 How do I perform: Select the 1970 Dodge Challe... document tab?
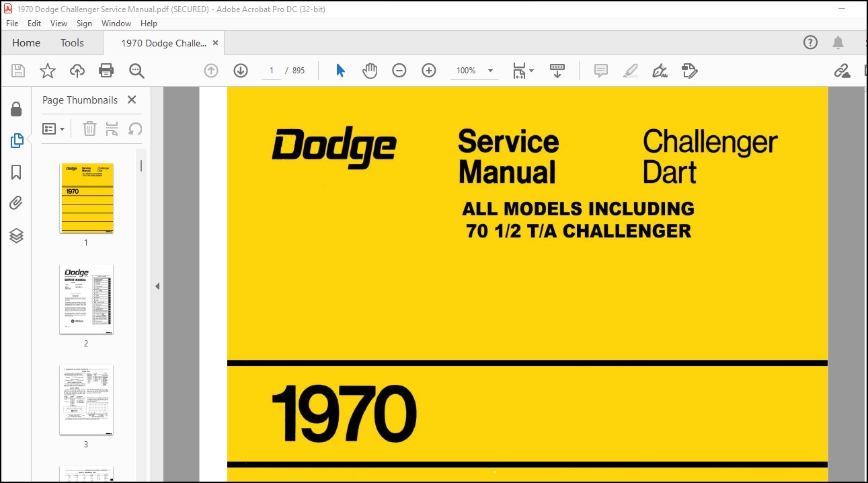coord(163,43)
